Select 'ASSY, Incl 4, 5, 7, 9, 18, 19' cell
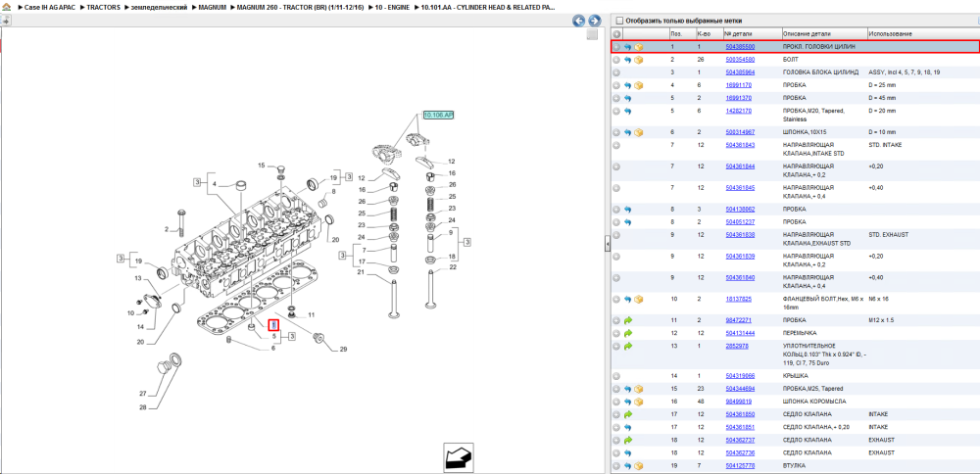 (x=904, y=72)
